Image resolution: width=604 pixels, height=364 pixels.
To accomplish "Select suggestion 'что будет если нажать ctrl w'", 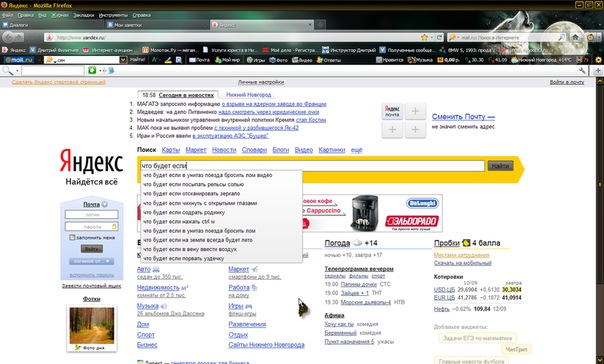I will (x=179, y=221).
